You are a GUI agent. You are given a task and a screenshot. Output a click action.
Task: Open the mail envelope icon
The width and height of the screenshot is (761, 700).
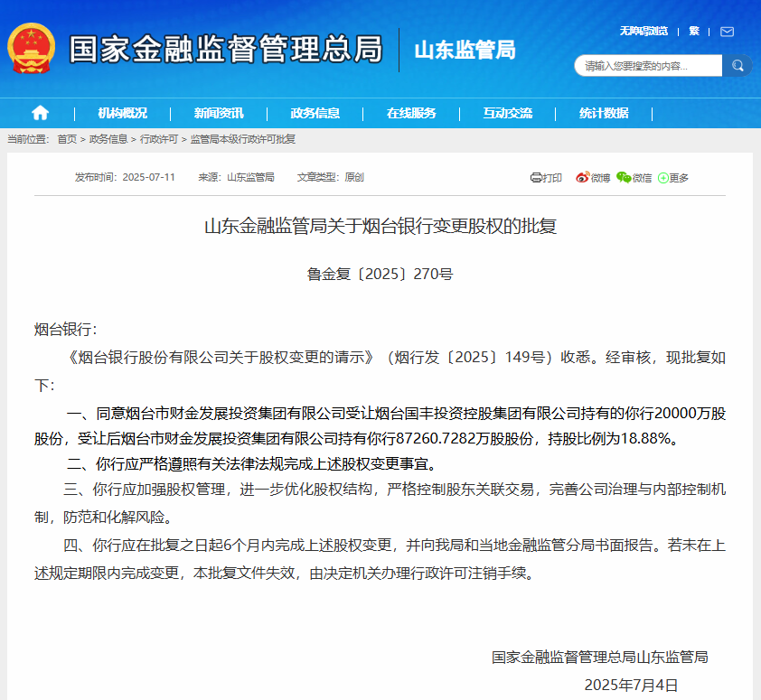727,32
